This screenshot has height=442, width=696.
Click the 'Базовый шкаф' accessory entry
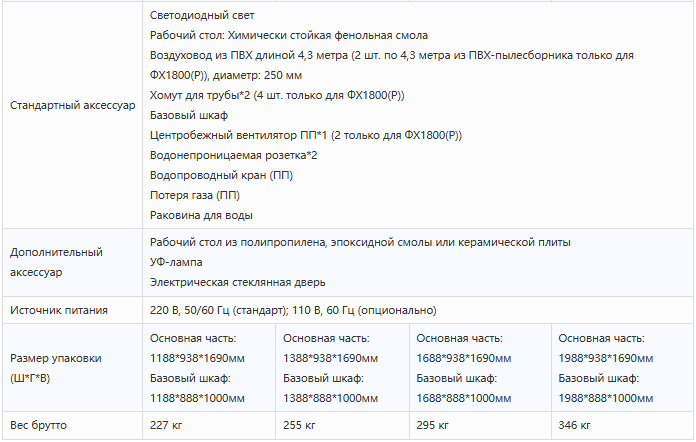[189, 115]
